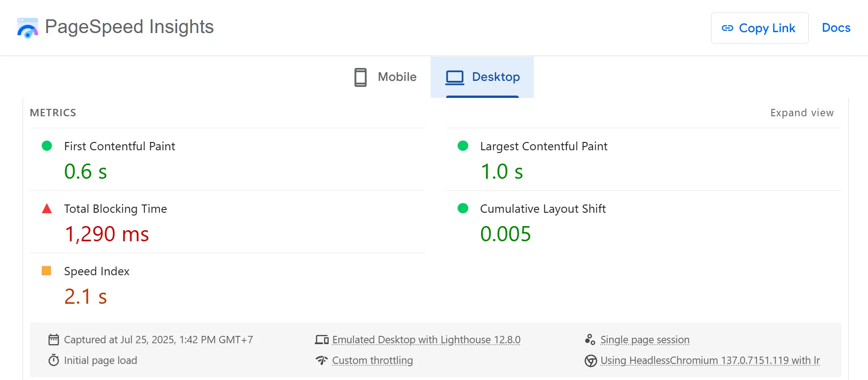Click the METRICS heading
This screenshot has height=380, width=868.
coord(53,113)
